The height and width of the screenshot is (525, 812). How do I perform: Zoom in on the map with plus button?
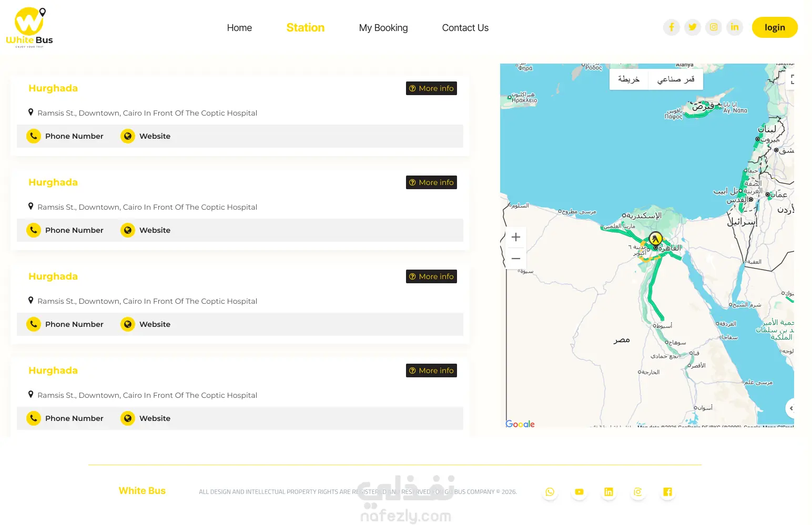coord(516,237)
